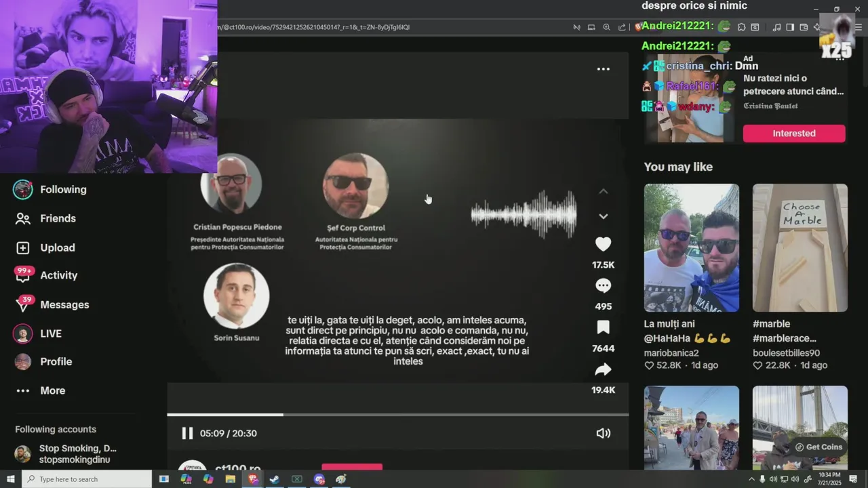Open Task View from the taskbar
Image resolution: width=868 pixels, height=488 pixels.
163,479
